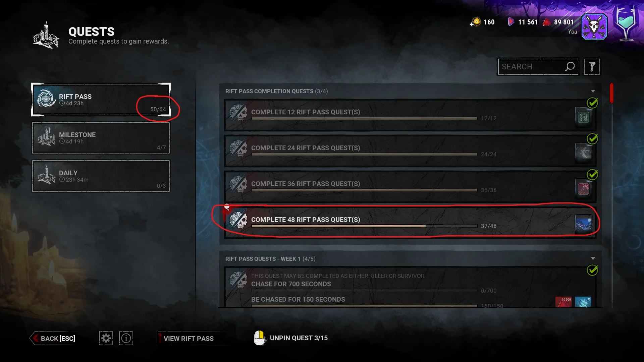Click the red quest list scrollbar

612,93
